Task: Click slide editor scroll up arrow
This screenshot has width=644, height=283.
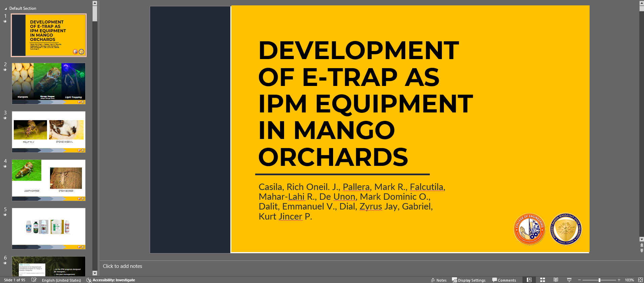Action: pos(642,3)
